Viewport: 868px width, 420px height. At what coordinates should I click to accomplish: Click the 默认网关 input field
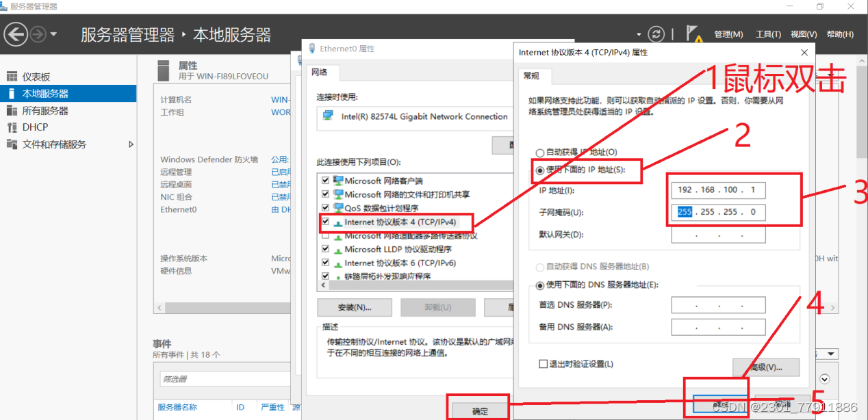pos(717,235)
